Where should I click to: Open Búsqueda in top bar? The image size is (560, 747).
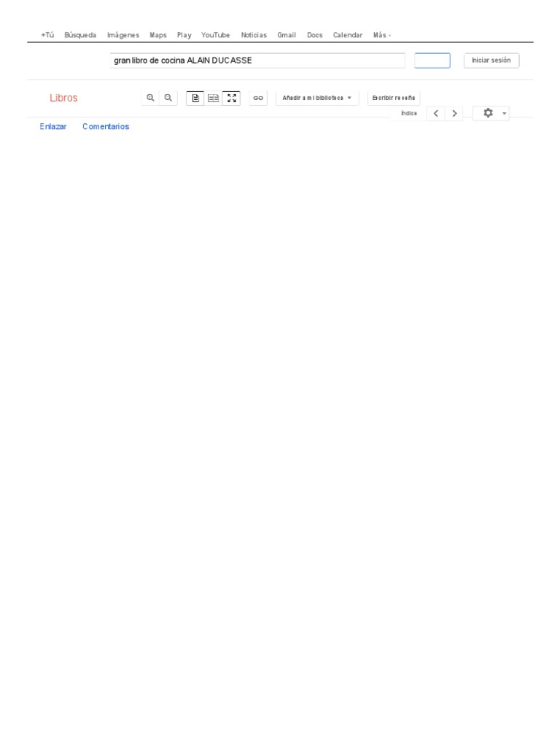(x=80, y=35)
